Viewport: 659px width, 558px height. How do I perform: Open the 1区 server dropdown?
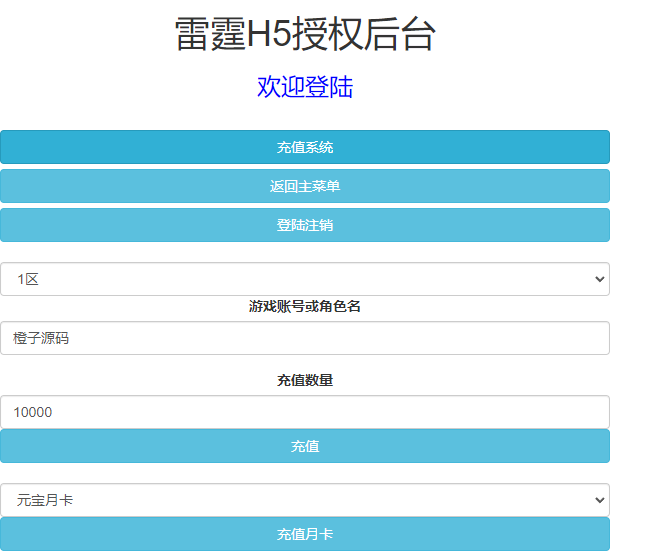pyautogui.click(x=304, y=279)
